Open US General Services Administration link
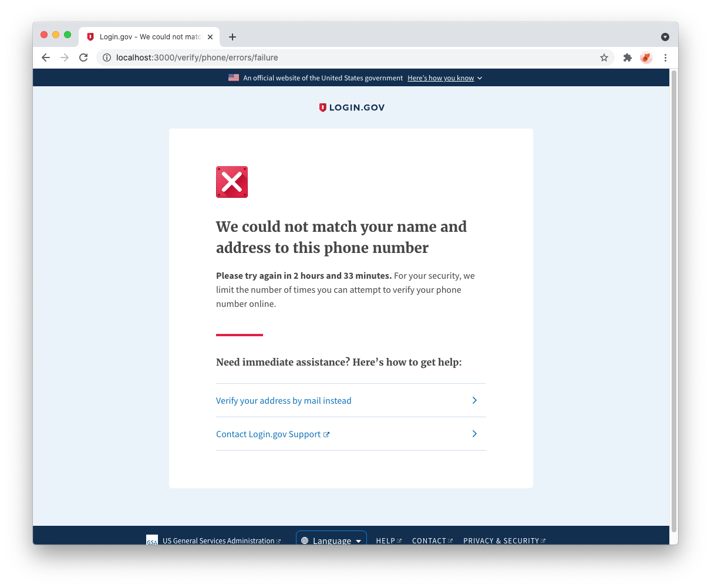Viewport: 711px width, 588px height. (x=221, y=540)
